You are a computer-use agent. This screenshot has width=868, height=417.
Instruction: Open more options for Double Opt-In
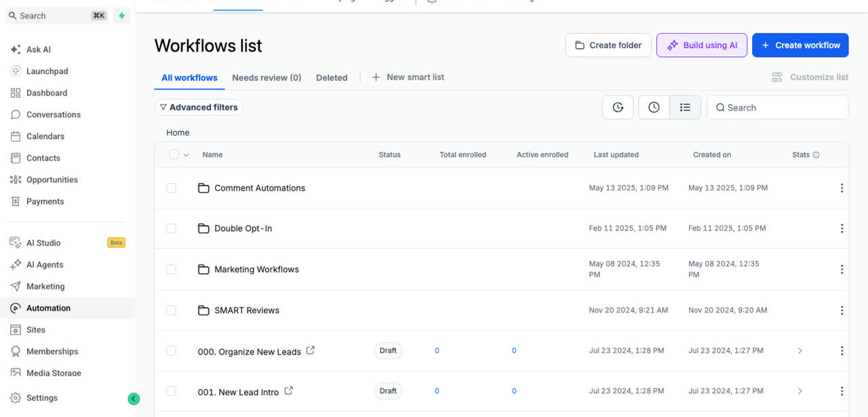tap(842, 229)
